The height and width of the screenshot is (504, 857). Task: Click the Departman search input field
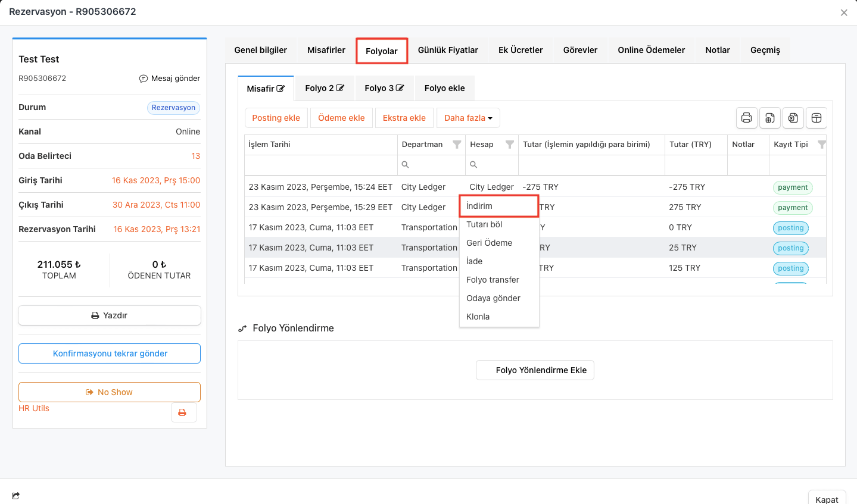pyautogui.click(x=435, y=165)
